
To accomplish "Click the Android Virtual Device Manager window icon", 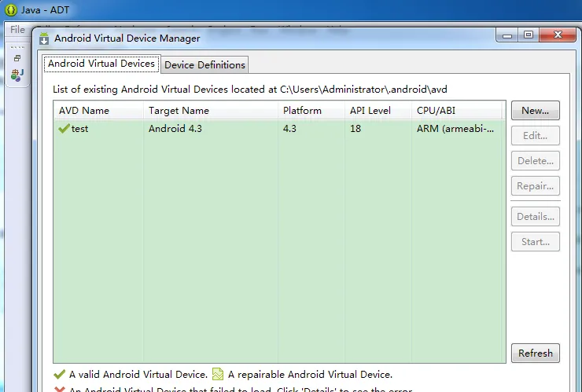I will coord(44,38).
